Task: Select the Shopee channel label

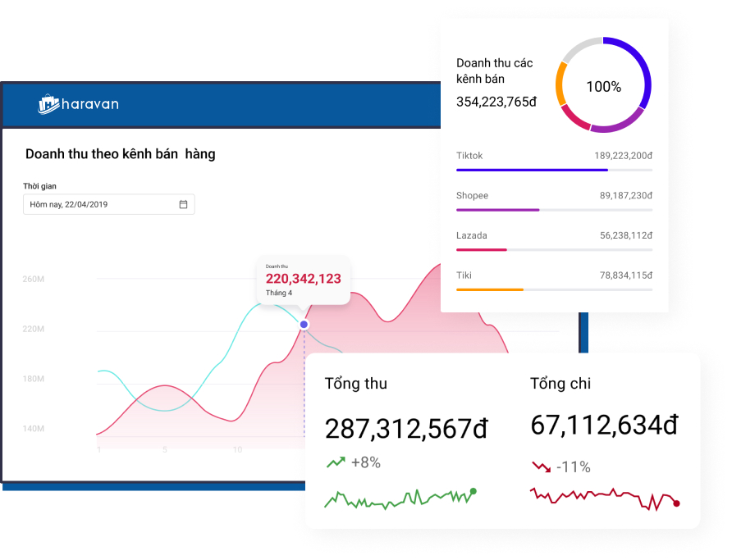Action: 472,196
